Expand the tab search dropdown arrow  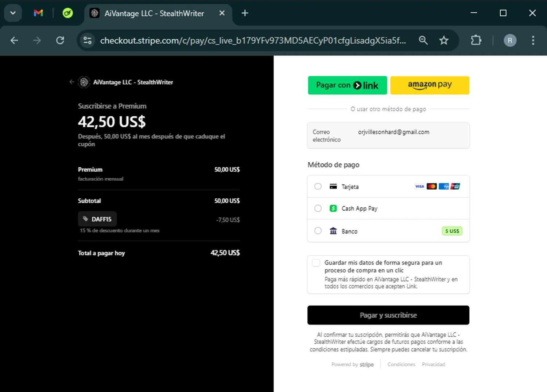coord(13,13)
